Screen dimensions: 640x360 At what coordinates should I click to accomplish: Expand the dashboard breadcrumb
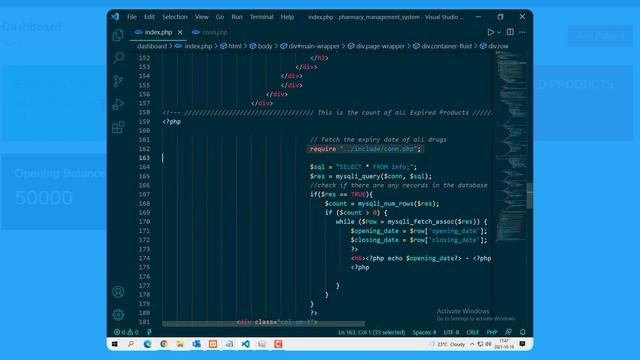(152, 46)
